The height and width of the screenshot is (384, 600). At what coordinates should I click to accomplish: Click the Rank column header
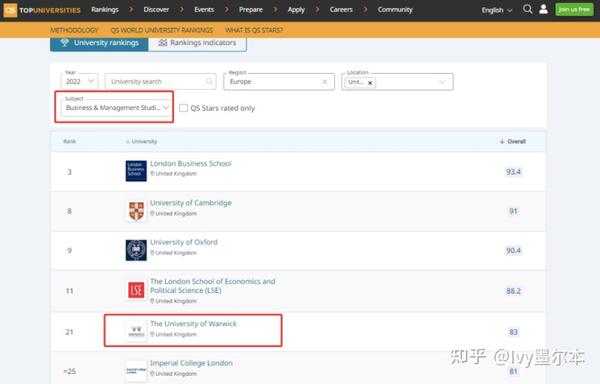click(70, 142)
